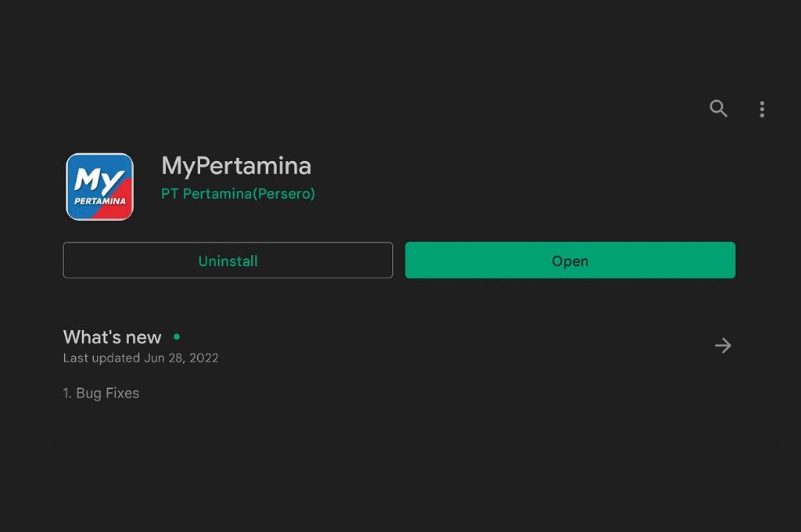Open the search magnifier icon
Screen dimensions: 801x532
(x=718, y=108)
